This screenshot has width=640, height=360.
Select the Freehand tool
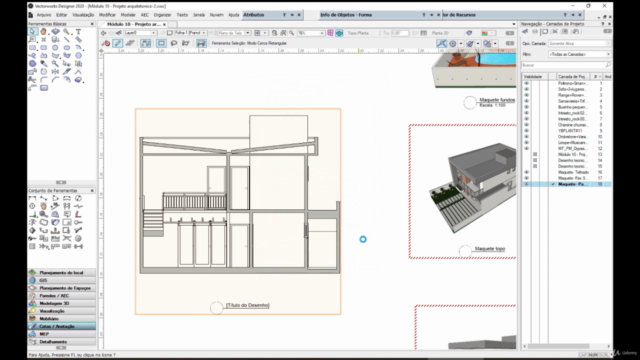[x=32, y=56]
